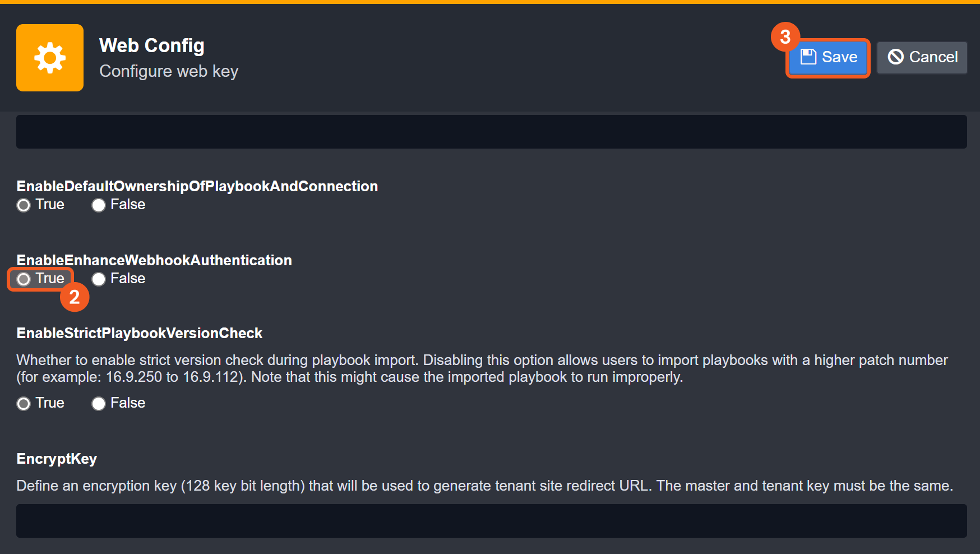Click the EncryptKey setting heading
This screenshot has width=980, height=554.
pos(57,459)
